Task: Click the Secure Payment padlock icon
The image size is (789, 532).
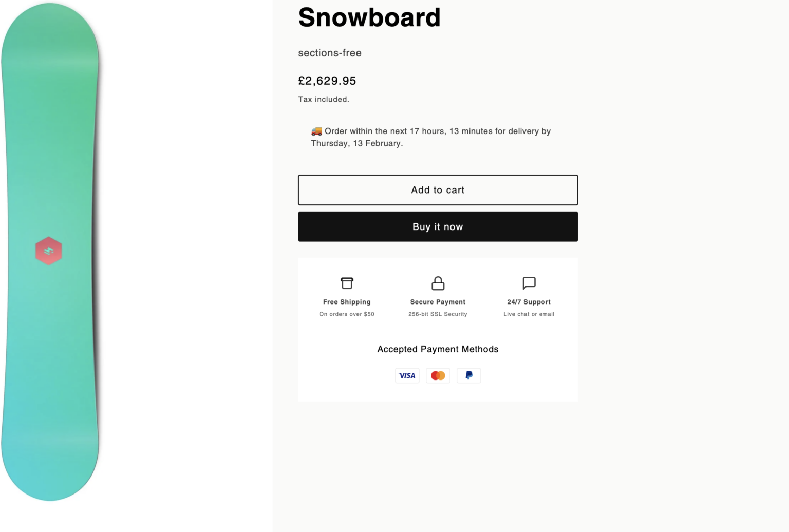Action: (x=438, y=283)
